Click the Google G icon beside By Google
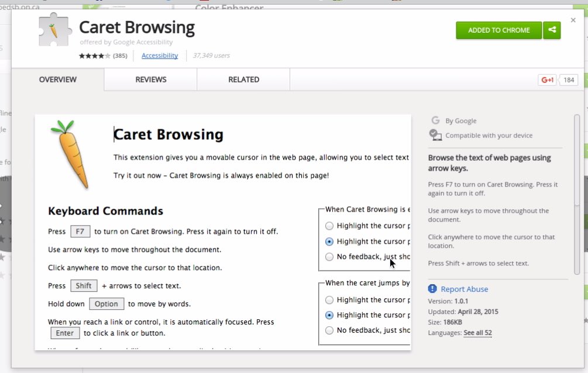The height and width of the screenshot is (373, 588). click(435, 120)
